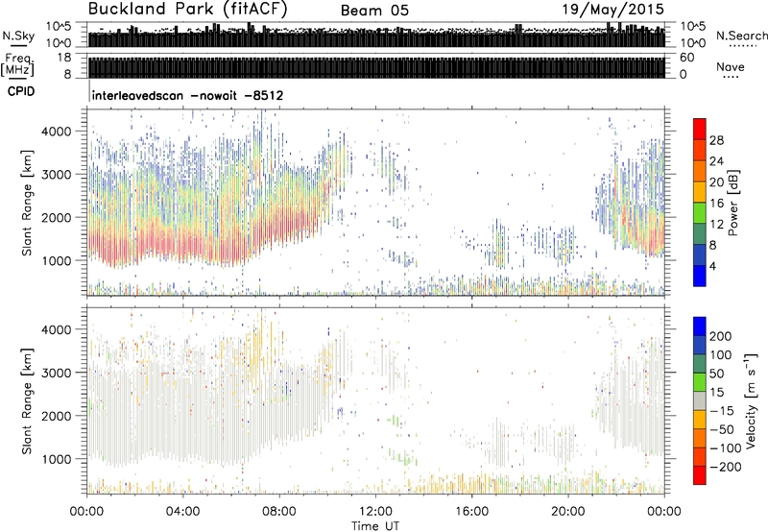Click the blue bottom segment of Power color bar
This screenshot has width=768, height=532.
coord(700,276)
